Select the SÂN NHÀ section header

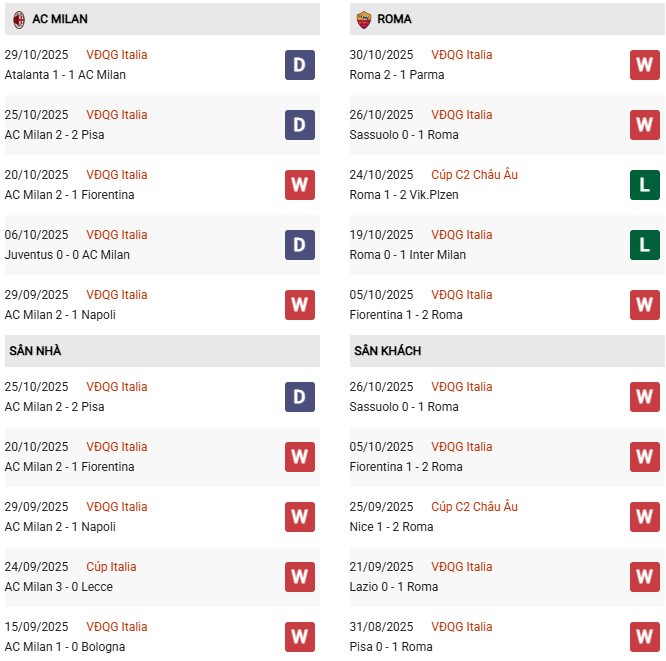click(x=36, y=351)
